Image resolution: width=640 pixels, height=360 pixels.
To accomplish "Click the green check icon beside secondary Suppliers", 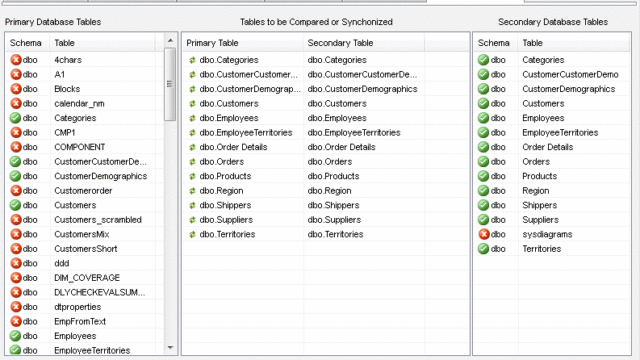I will point(484,220).
